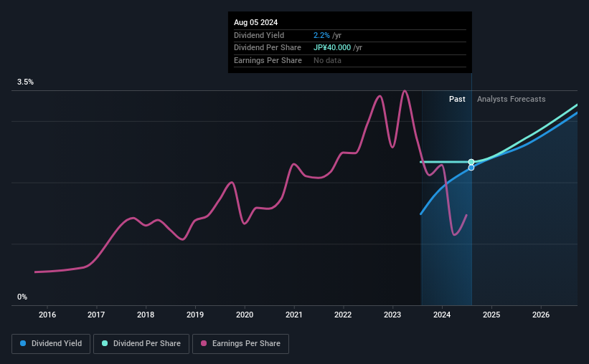Click the JP¥40.000 dividend value in tooltip
The image size is (589, 364).
coord(332,48)
